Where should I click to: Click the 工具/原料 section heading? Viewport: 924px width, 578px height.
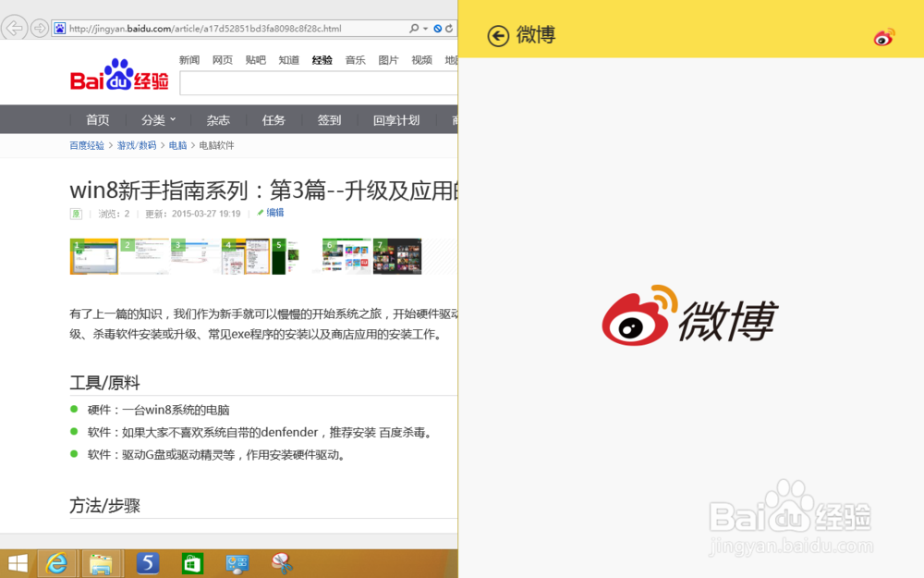(105, 384)
